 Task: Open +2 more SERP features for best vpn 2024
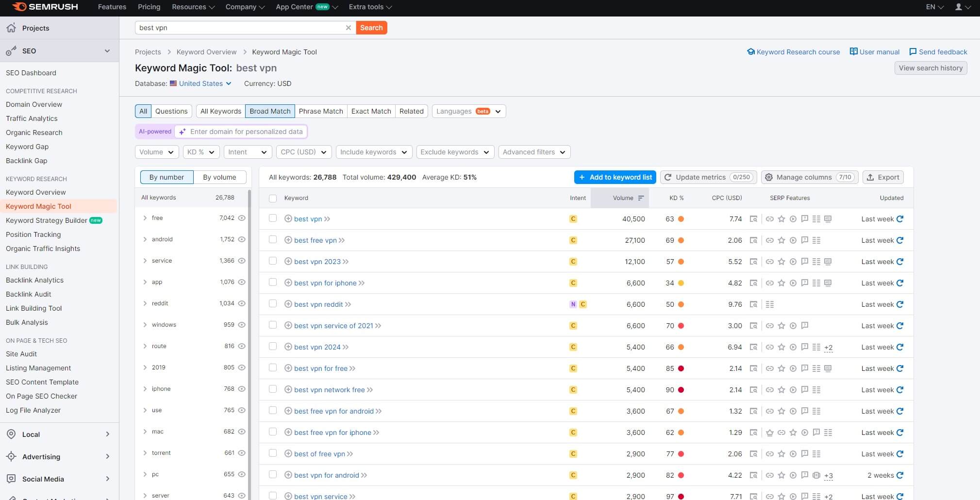829,348
